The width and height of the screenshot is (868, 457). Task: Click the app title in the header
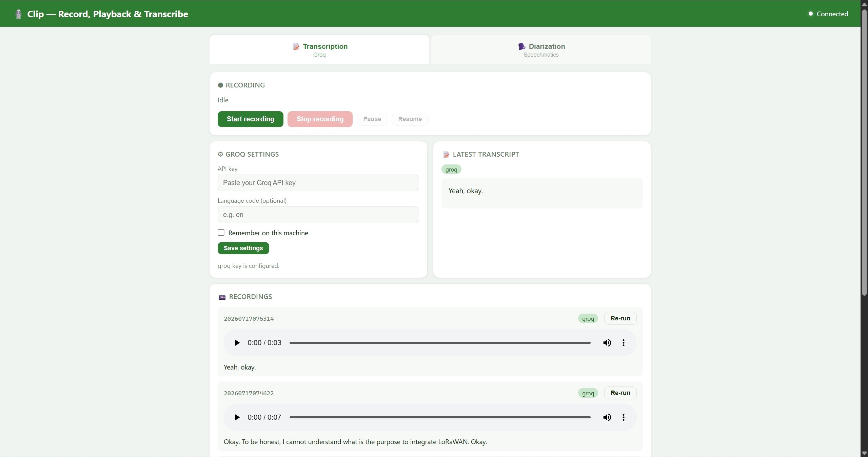click(107, 14)
